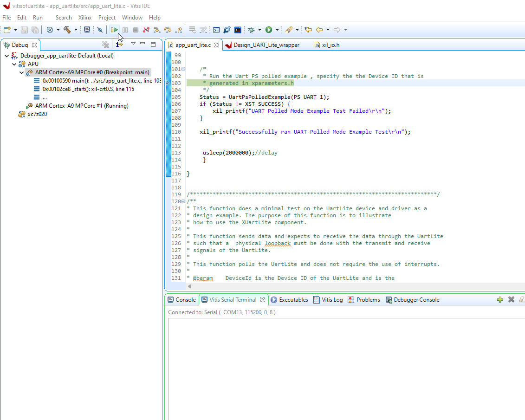Click green plus add serial connection
Screen dimensions: 525x420
coord(500,299)
